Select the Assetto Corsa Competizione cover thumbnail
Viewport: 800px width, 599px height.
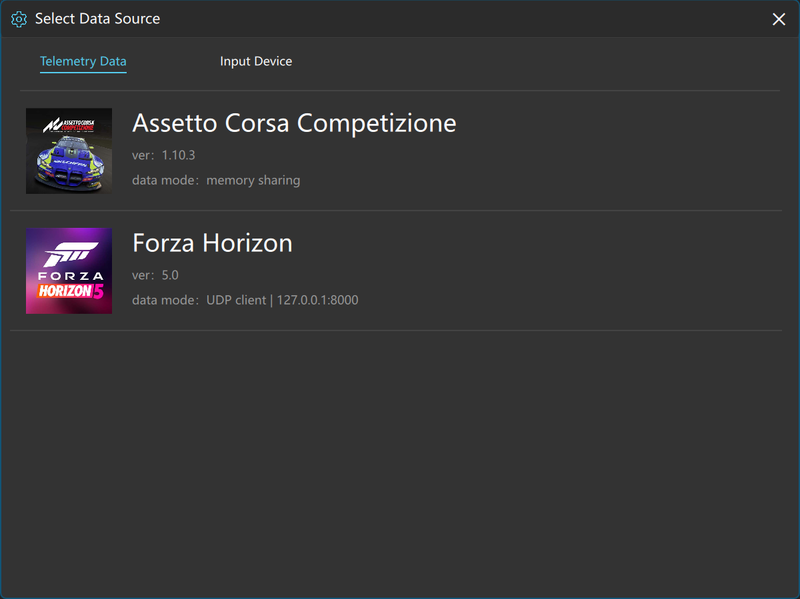(69, 151)
